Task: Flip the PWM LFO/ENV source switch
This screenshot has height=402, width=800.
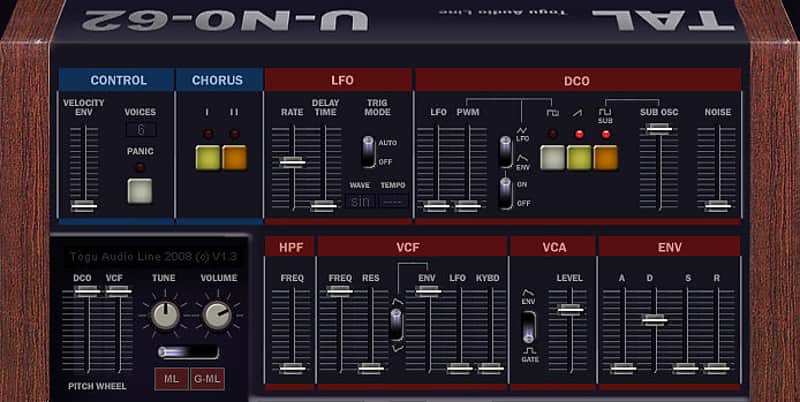Action: click(506, 152)
